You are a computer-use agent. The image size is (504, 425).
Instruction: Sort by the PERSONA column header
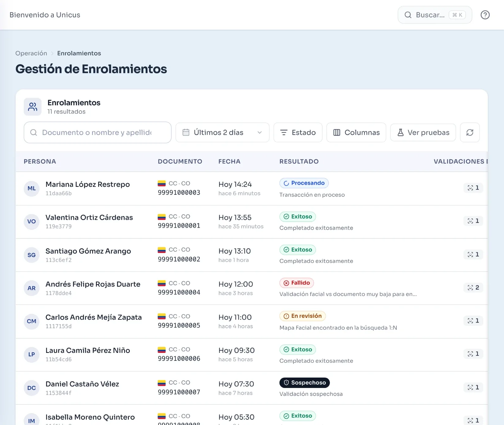click(40, 162)
